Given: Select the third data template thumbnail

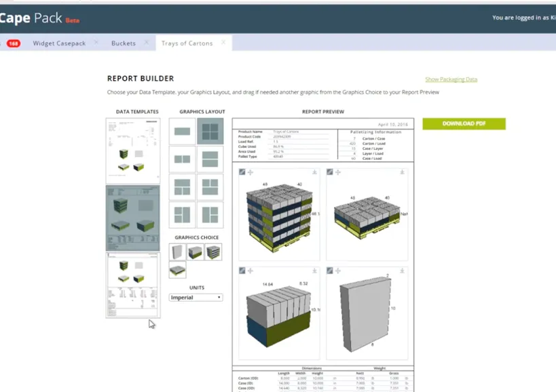Looking at the screenshot, I should click(133, 285).
